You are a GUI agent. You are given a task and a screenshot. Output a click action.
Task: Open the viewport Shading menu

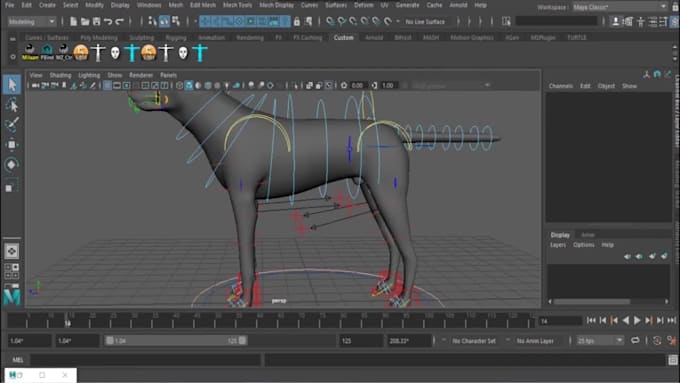click(x=60, y=75)
